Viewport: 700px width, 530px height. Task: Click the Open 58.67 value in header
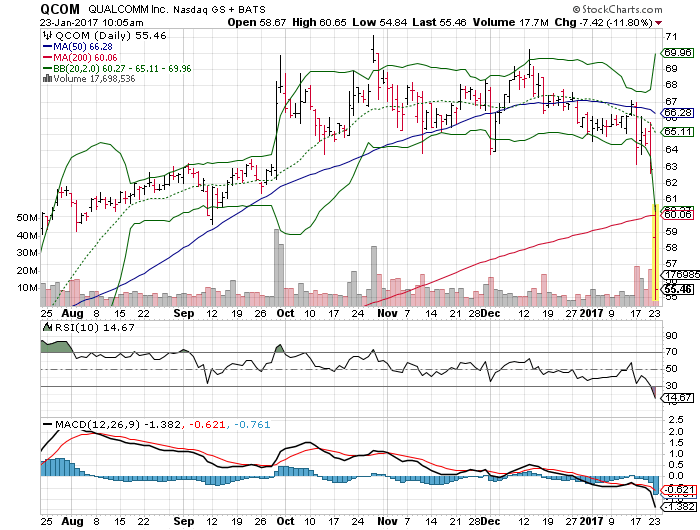pyautogui.click(x=256, y=22)
